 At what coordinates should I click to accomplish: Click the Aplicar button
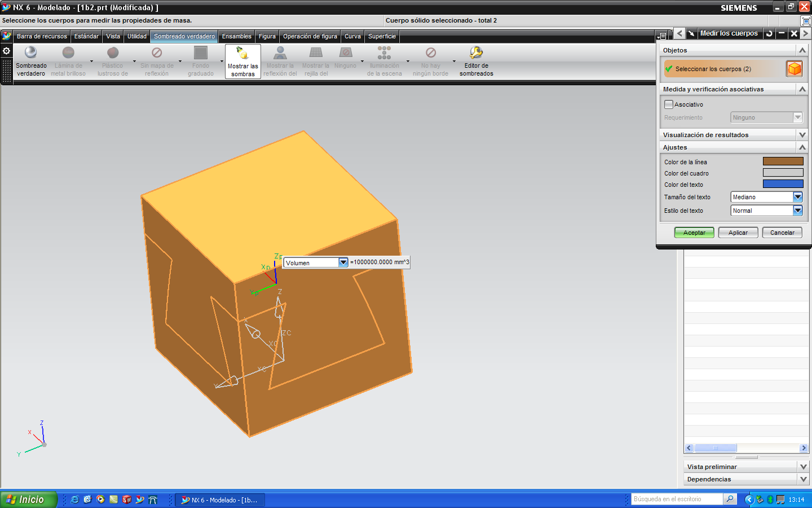[x=738, y=233]
